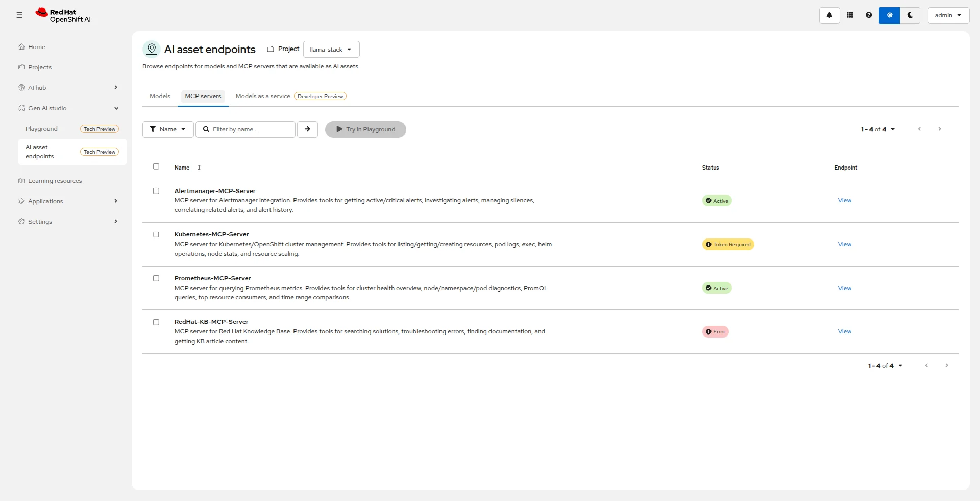The width and height of the screenshot is (980, 501).
Task: Click the search arrow submit button
Action: tap(307, 129)
